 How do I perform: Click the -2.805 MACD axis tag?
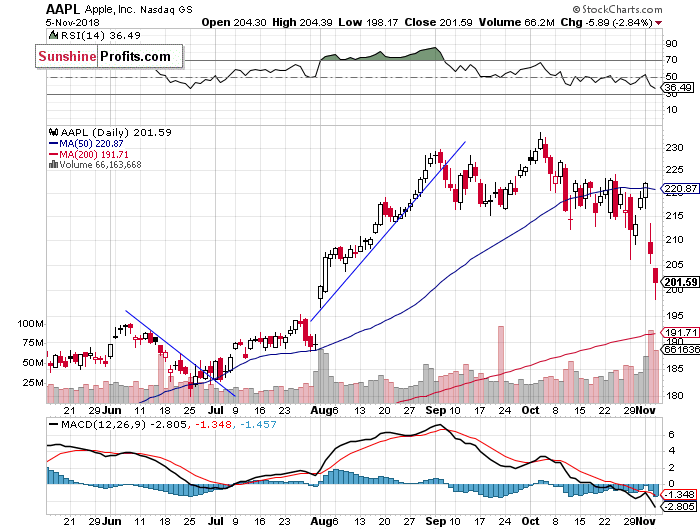tap(679, 506)
